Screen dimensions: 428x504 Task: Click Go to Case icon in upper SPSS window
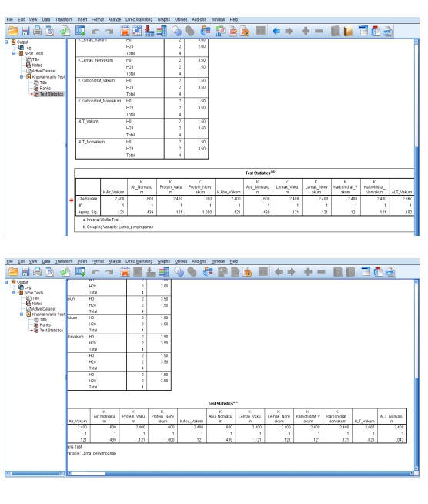pyautogui.click(x=138, y=31)
